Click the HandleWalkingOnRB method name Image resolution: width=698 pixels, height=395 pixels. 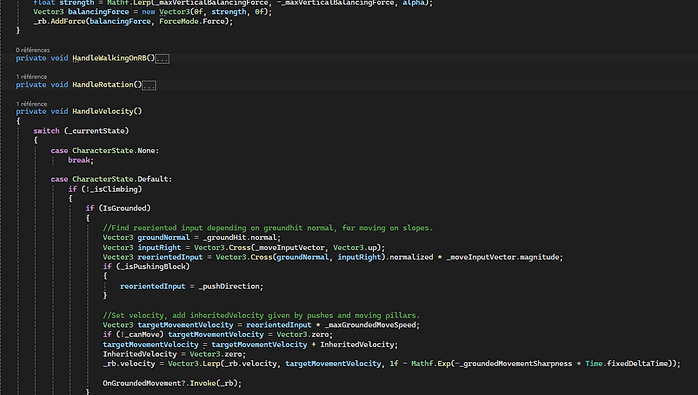(x=110, y=58)
